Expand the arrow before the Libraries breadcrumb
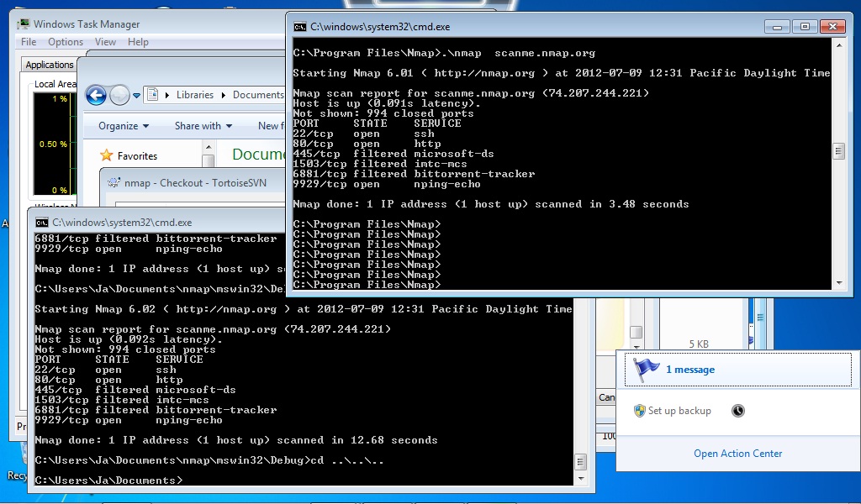Screen dimensions: 861x504 pos(167,96)
